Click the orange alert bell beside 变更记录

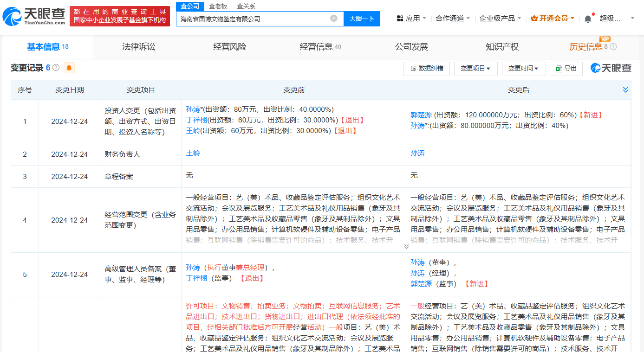click(69, 68)
